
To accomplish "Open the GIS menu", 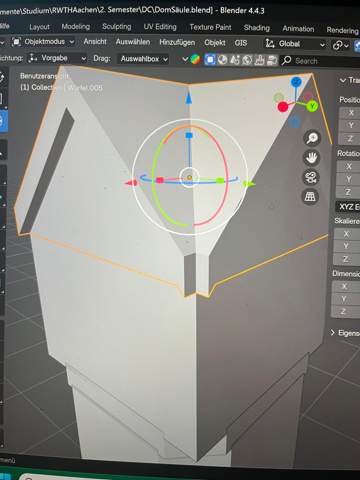I will point(241,43).
